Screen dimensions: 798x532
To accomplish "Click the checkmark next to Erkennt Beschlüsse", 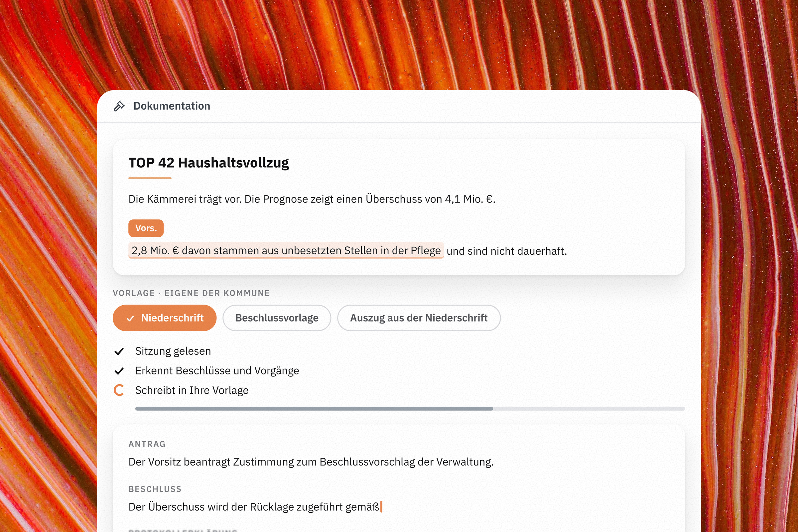I will coord(119,371).
